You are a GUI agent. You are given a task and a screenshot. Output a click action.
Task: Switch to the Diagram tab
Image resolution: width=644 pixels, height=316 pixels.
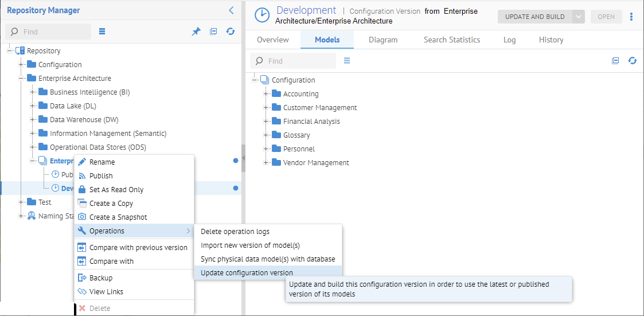point(383,40)
